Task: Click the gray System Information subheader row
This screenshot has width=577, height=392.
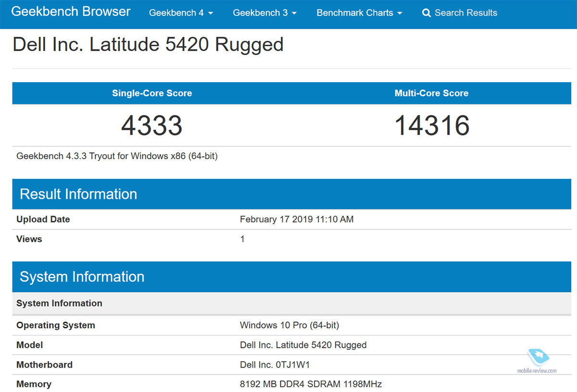Action: [x=292, y=304]
